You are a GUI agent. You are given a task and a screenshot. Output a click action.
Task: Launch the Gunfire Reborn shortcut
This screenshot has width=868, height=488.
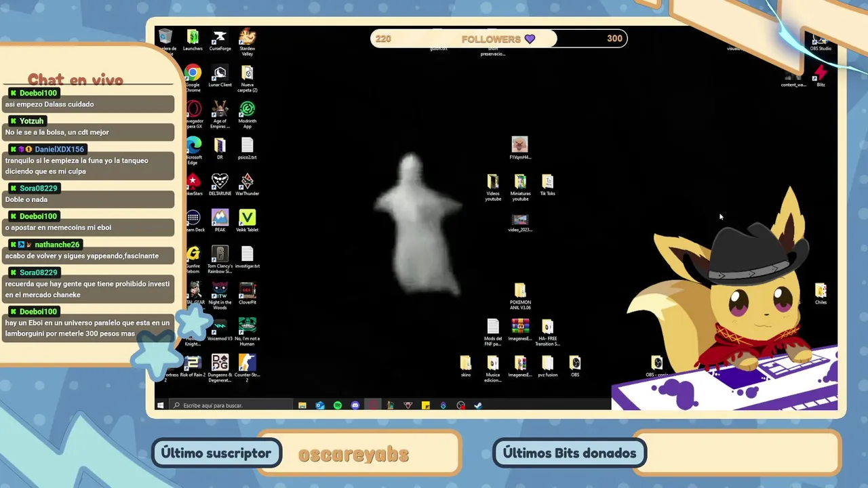tap(193, 260)
